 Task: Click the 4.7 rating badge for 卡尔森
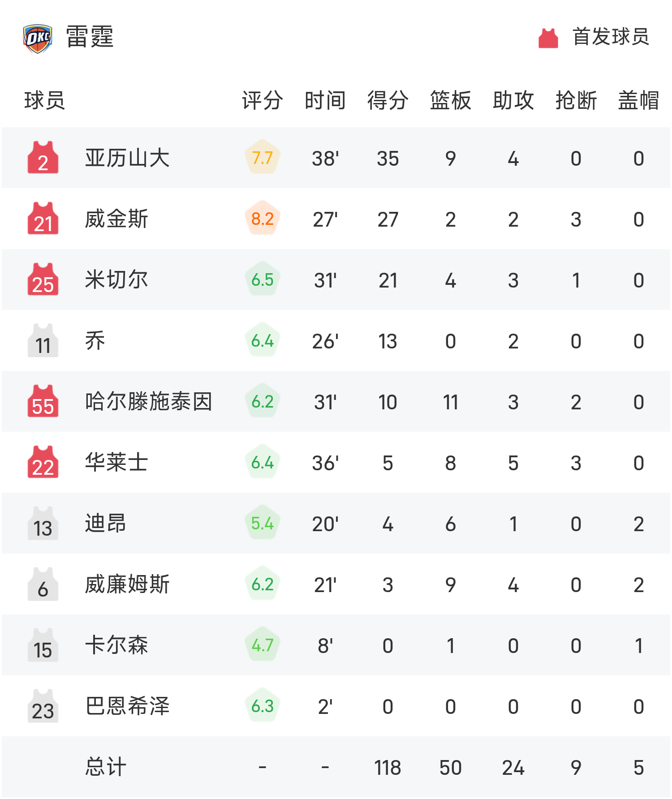click(263, 645)
